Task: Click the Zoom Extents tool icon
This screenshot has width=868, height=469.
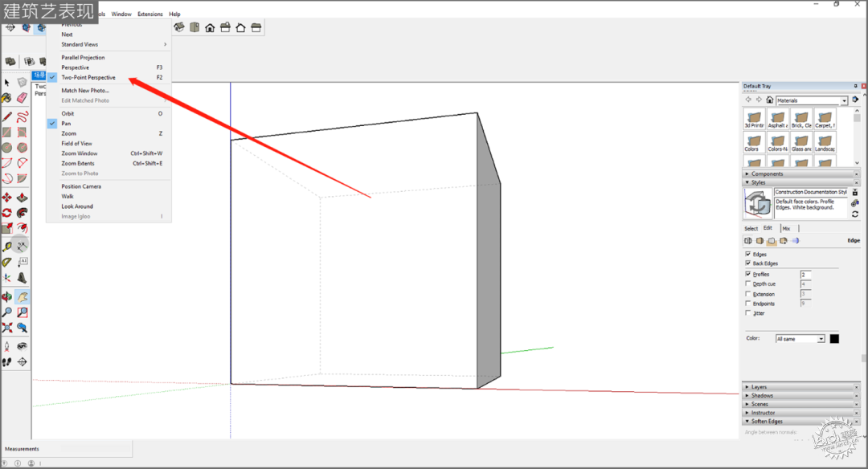Action: coord(7,328)
